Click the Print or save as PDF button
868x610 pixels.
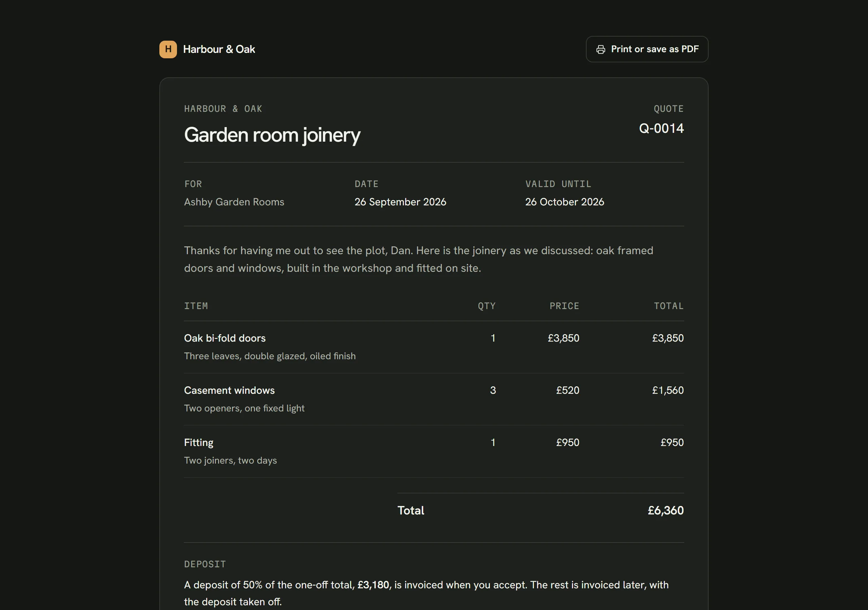click(x=647, y=49)
